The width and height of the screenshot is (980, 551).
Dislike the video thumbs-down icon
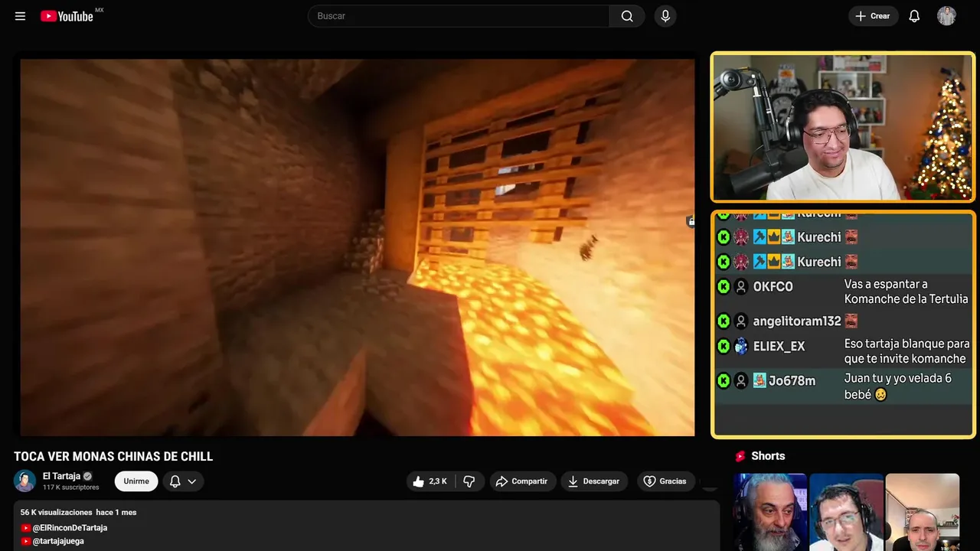[x=469, y=481]
